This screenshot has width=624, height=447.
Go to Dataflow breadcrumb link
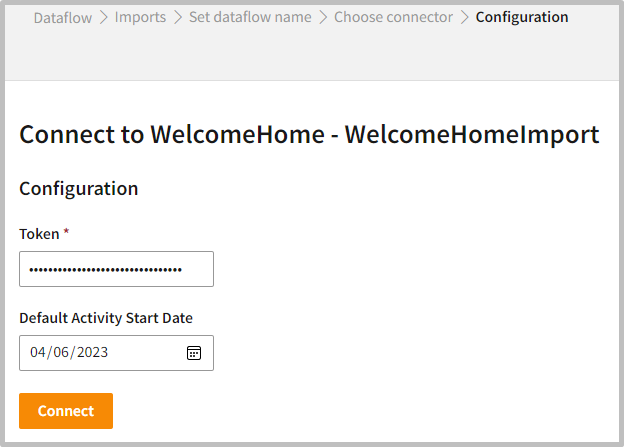62,17
